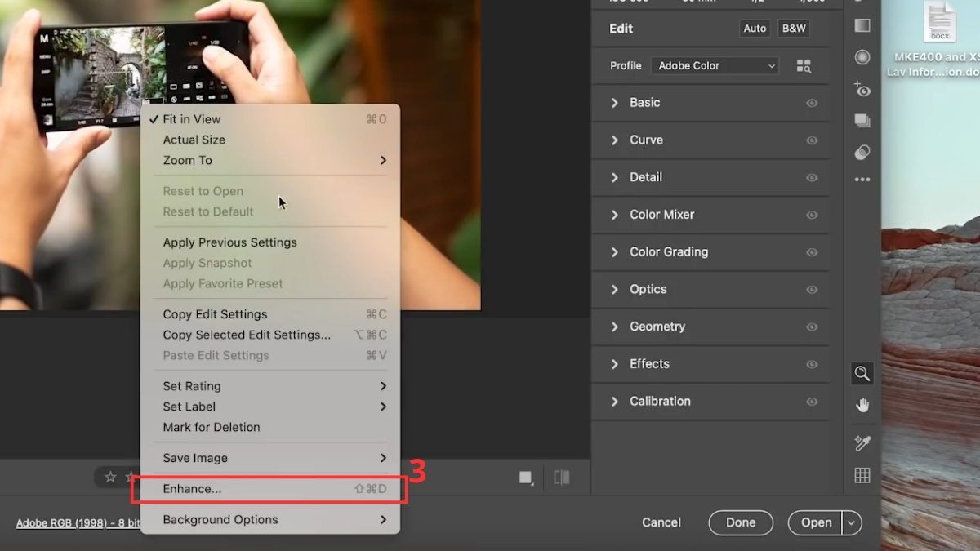Expand the Basic panel chevron
Image resolution: width=980 pixels, height=551 pixels.
pyautogui.click(x=615, y=103)
